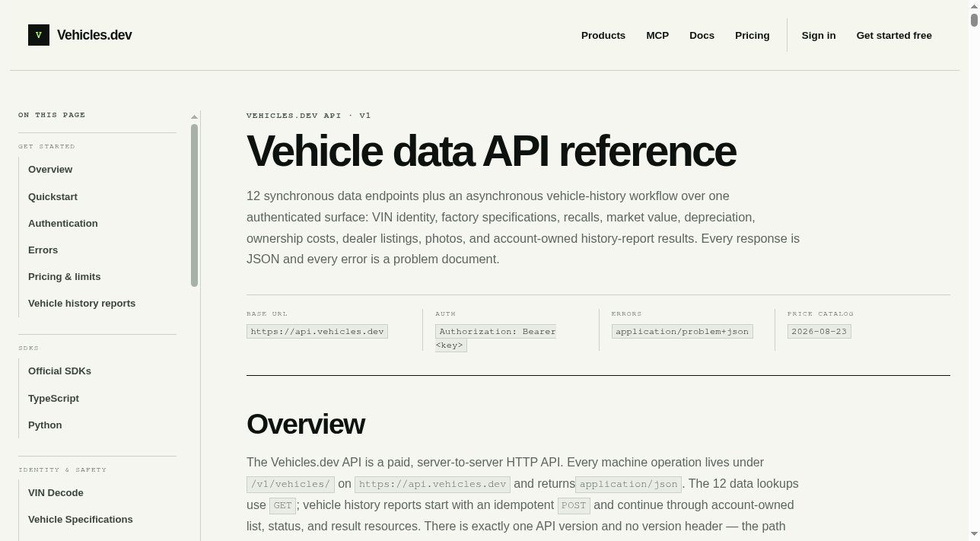980x541 pixels.
Task: Click the BASE URL label
Action: (x=267, y=313)
